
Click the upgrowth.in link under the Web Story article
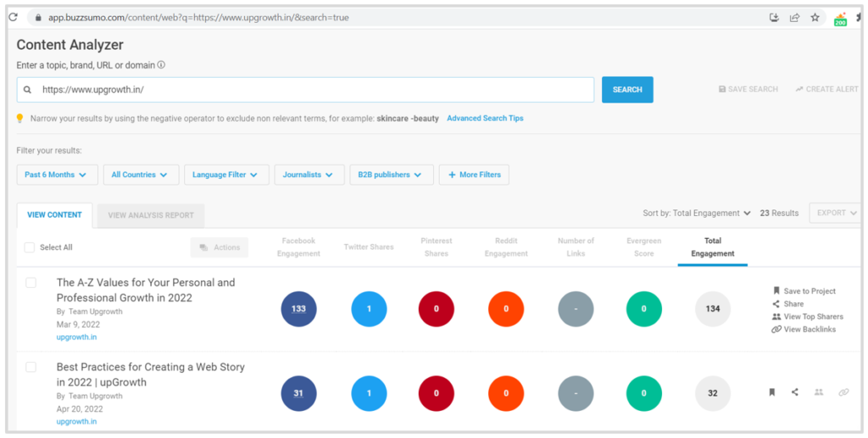coord(76,421)
